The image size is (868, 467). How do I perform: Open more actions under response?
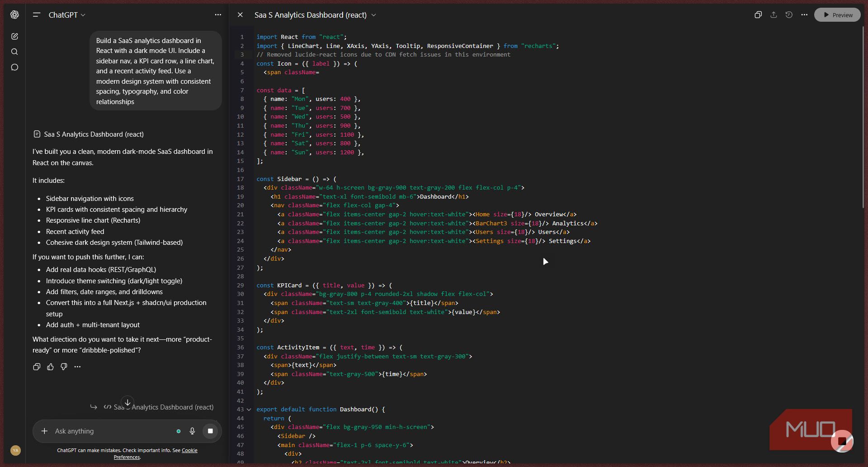coord(77,367)
